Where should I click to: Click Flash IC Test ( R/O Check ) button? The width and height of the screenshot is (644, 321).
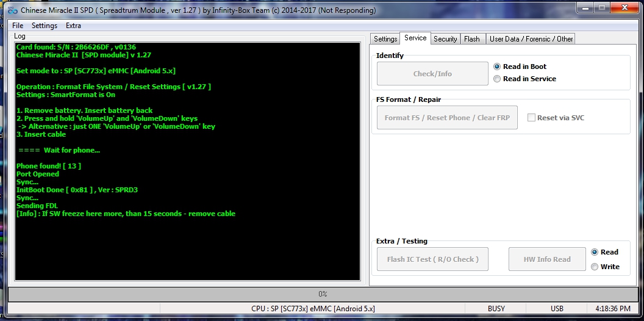(x=432, y=259)
